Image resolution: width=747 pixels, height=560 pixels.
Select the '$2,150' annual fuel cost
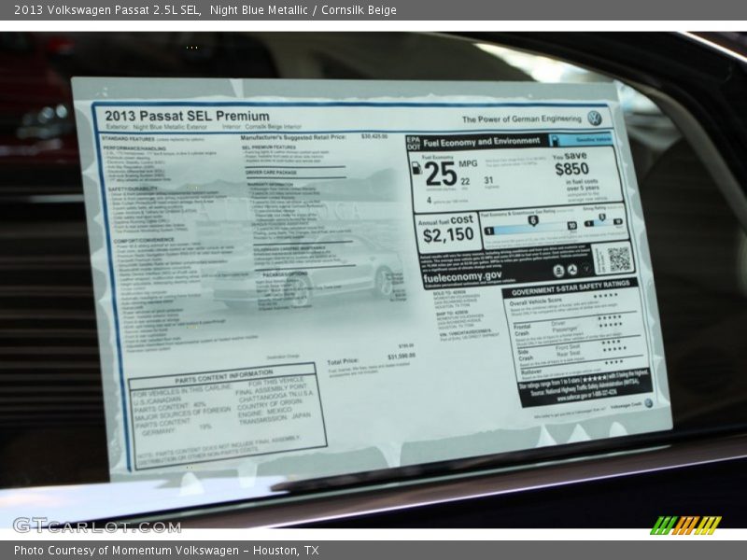point(448,235)
